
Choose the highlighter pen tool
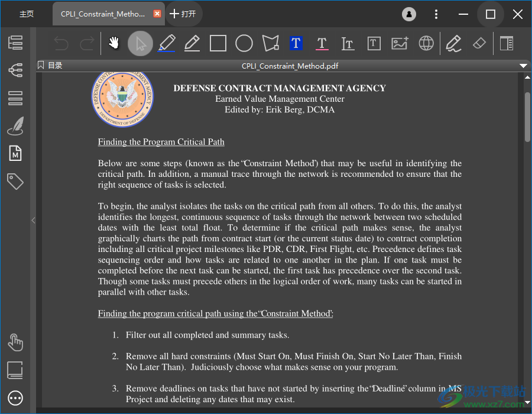[167, 43]
